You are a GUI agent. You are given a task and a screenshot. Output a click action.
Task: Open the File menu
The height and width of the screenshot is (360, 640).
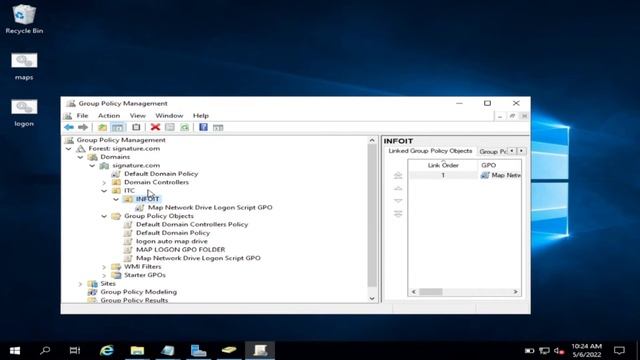point(82,116)
